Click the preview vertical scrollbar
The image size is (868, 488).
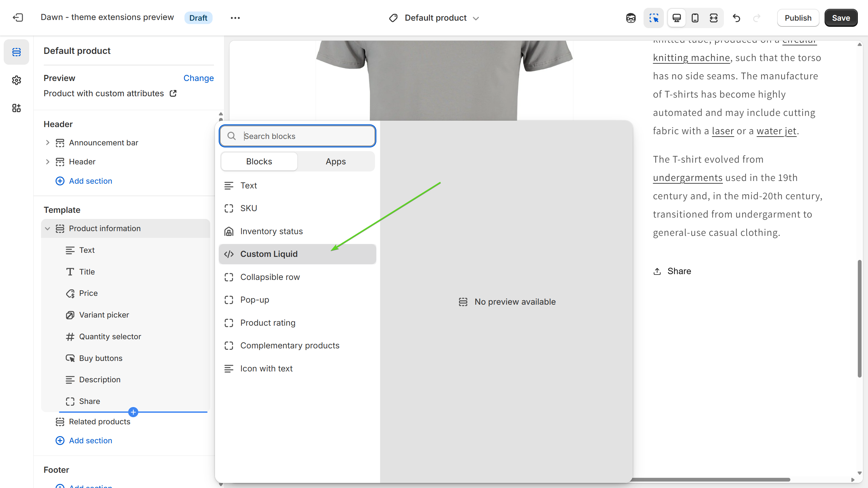click(x=859, y=319)
